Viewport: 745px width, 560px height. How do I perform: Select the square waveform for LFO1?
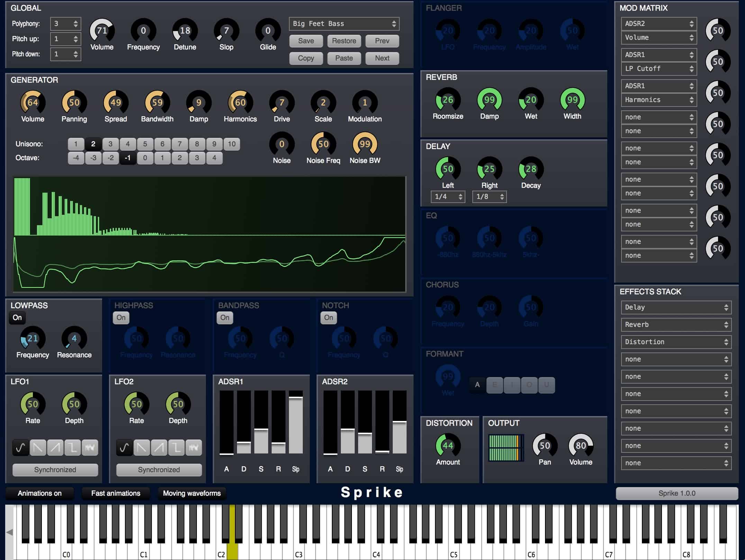click(x=72, y=448)
